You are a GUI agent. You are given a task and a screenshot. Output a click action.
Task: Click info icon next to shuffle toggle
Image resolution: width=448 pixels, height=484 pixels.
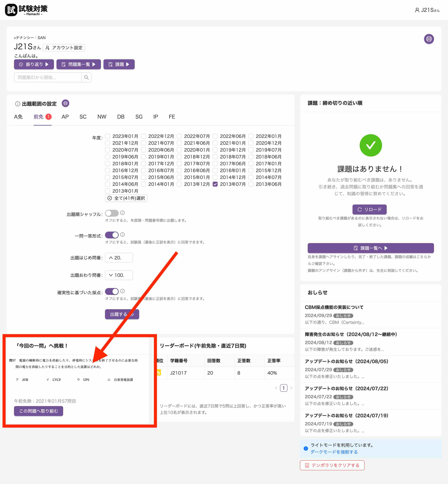pyautogui.click(x=122, y=213)
